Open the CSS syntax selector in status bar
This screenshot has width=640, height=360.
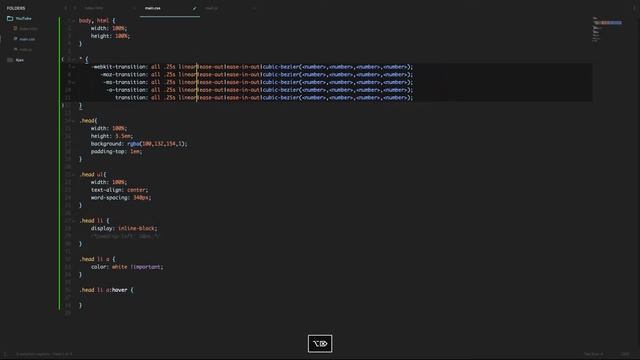tap(626, 354)
